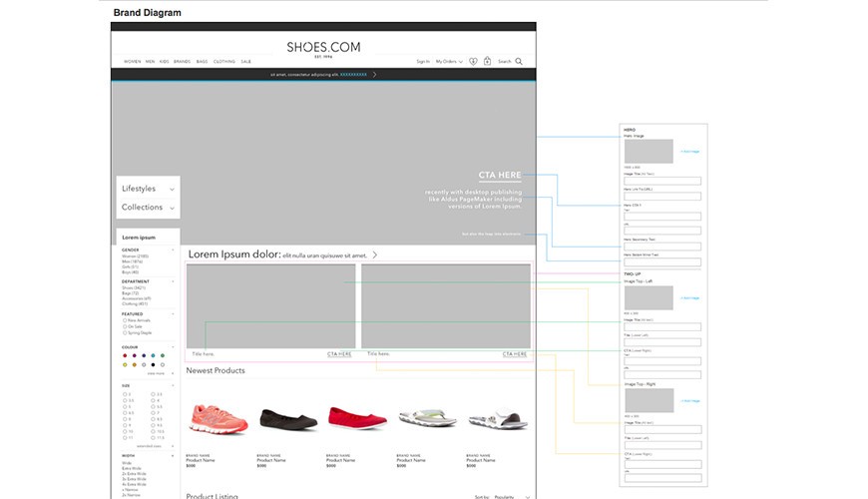868x499 pixels.
Task: Click the colour view more link
Action: coord(156,373)
